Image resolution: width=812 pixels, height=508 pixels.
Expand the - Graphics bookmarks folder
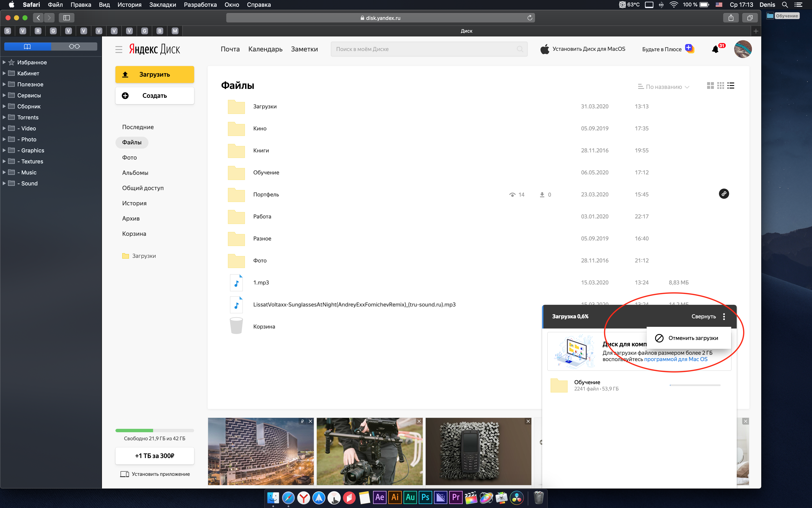[4, 150]
